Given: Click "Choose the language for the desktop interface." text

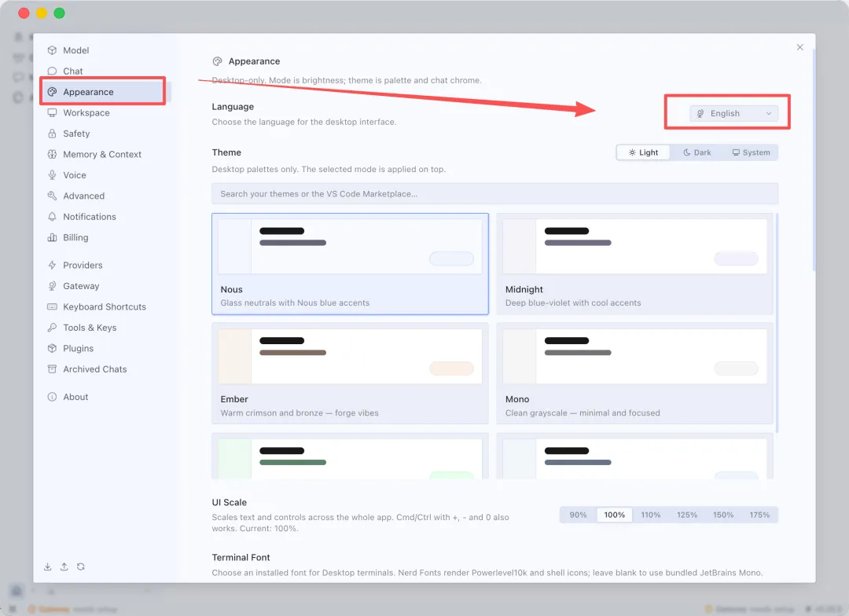Looking at the screenshot, I should coord(303,122).
